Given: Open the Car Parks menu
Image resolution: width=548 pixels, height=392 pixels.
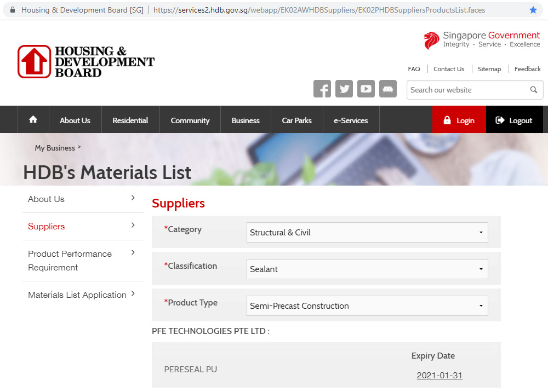Looking at the screenshot, I should [x=296, y=120].
